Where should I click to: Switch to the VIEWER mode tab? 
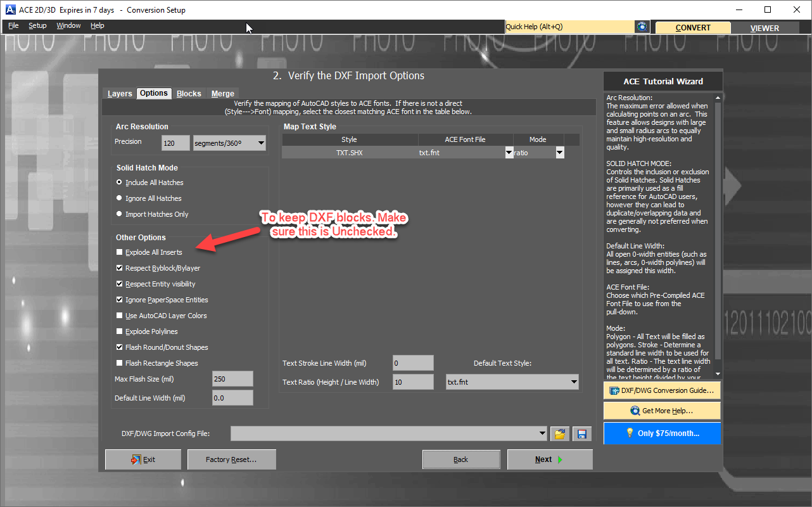[x=764, y=28]
